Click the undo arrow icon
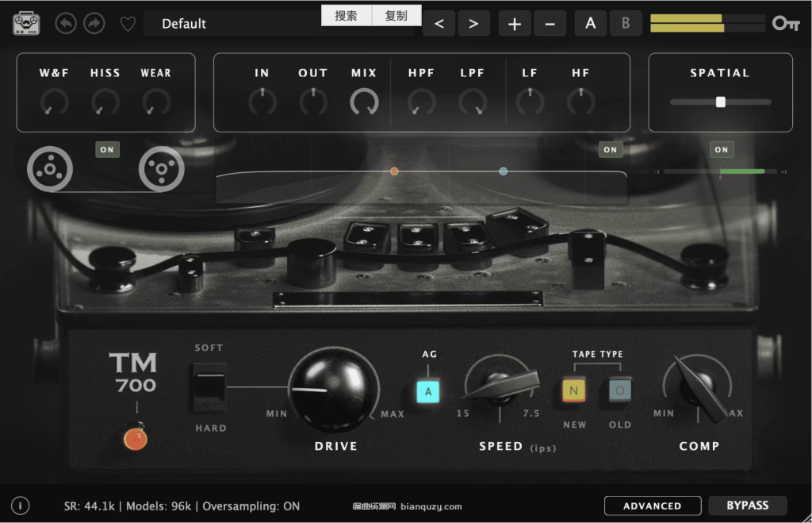The image size is (812, 523). point(66,24)
